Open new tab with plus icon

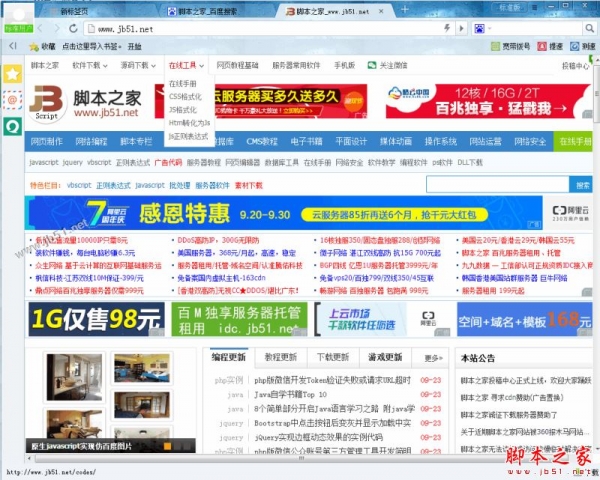[x=405, y=10]
